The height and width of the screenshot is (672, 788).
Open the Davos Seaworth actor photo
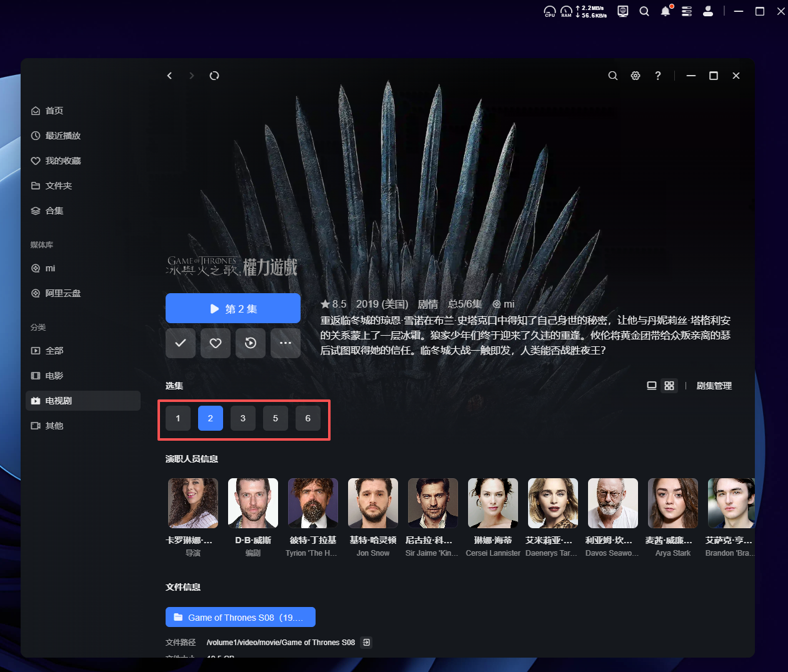[x=613, y=503]
